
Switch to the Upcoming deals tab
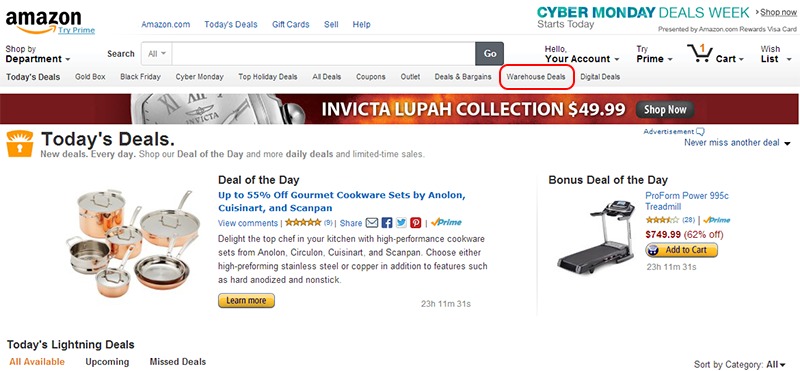[x=107, y=362]
